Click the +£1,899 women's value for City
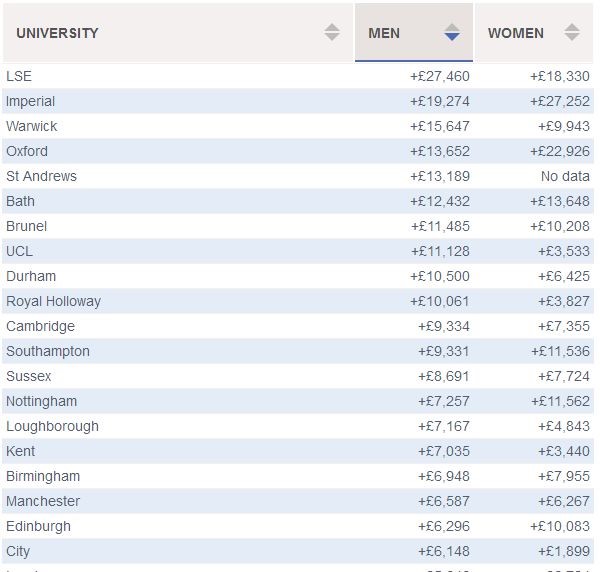The image size is (600, 572). pos(563,551)
